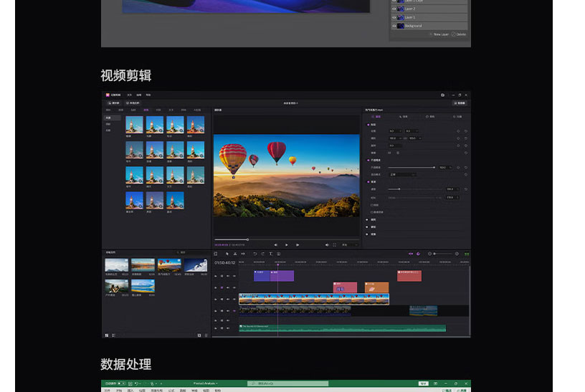This screenshot has height=392, width=585.
Task: Open the second tab of the properties panel
Action: point(404,117)
